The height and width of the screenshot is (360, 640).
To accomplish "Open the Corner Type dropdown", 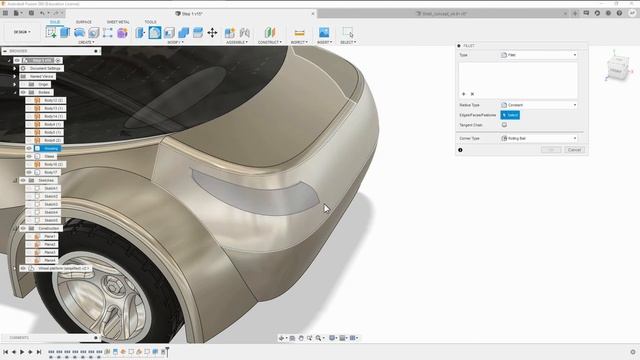I will tap(539, 138).
